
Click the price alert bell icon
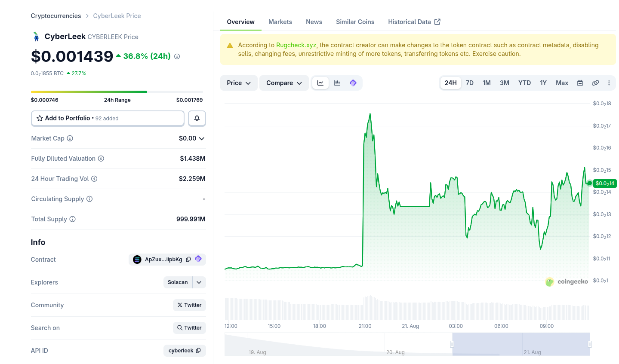[197, 118]
